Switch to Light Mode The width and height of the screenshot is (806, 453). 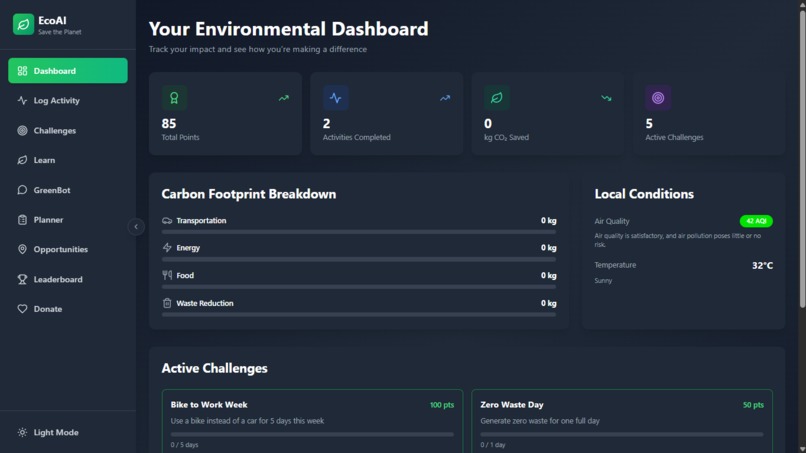68,432
